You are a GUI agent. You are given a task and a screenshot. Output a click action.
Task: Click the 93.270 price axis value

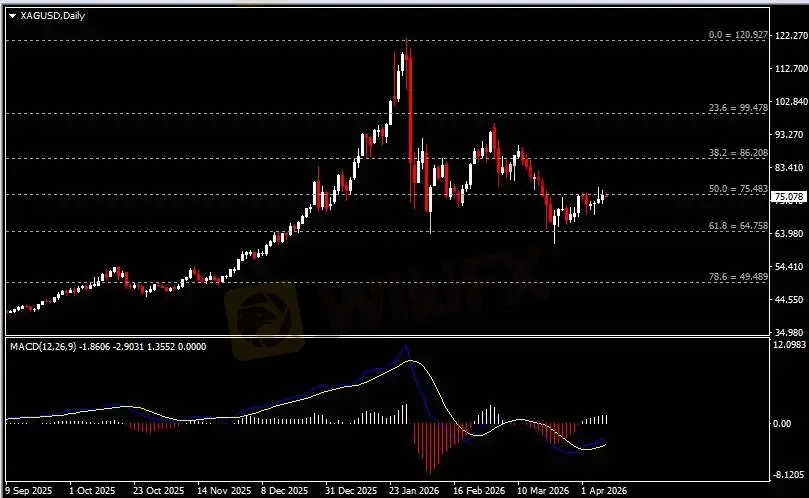click(791, 134)
